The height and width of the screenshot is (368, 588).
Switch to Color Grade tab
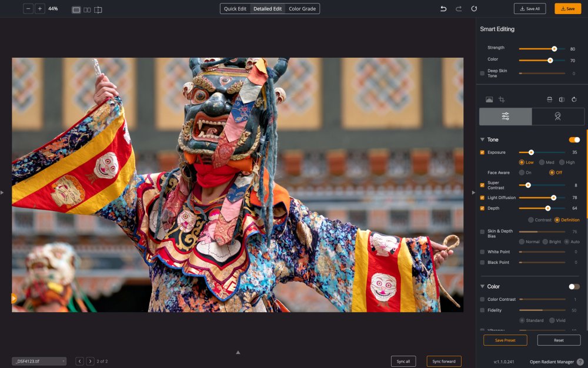tap(302, 9)
